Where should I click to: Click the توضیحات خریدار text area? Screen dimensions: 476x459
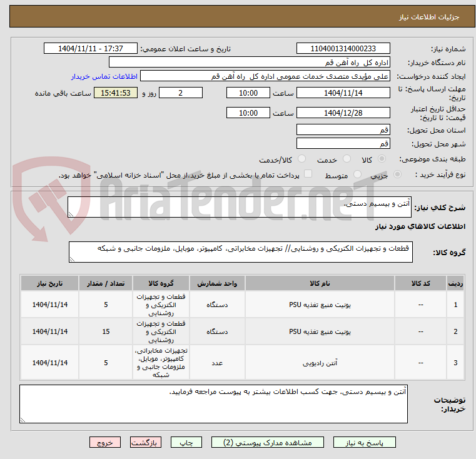coord(213,404)
